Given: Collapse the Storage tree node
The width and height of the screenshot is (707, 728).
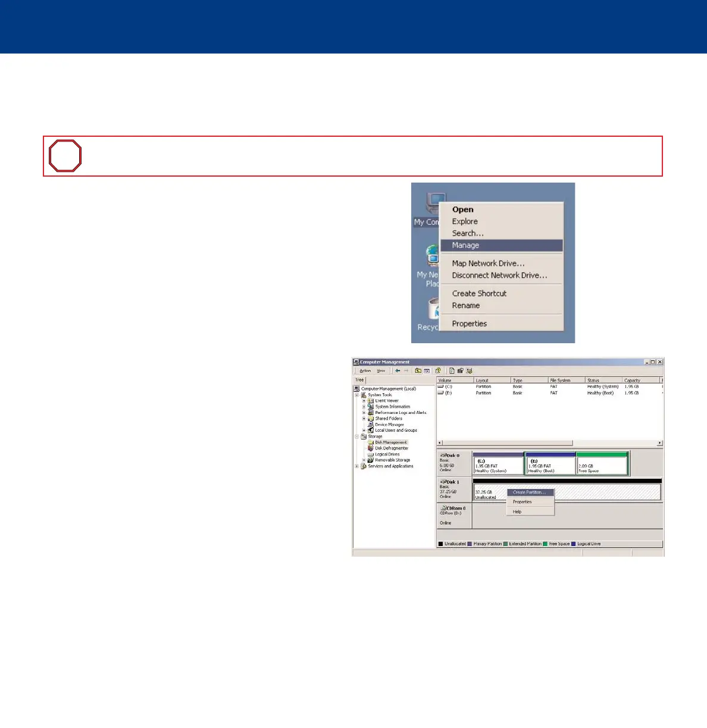Looking at the screenshot, I should [357, 437].
